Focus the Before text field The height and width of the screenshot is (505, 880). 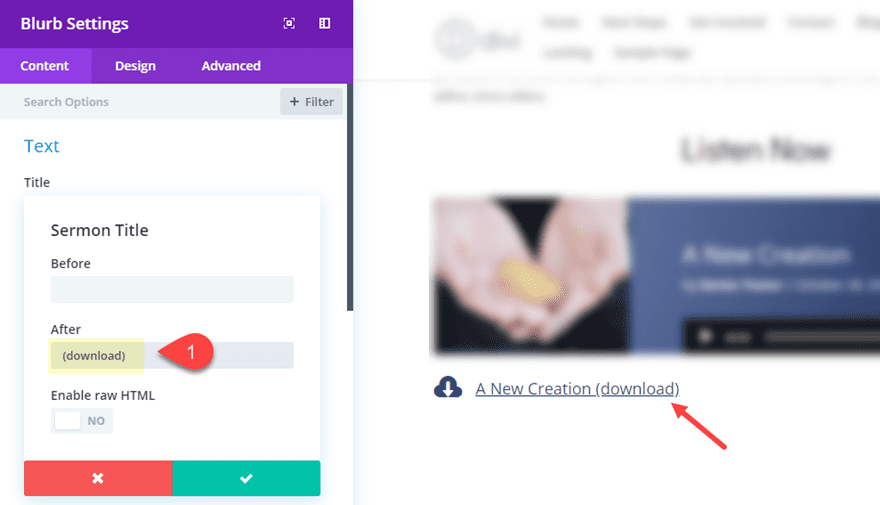[x=172, y=290]
